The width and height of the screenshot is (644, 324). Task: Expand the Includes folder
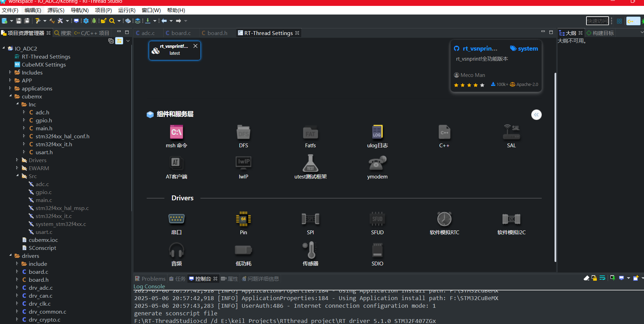pos(10,72)
